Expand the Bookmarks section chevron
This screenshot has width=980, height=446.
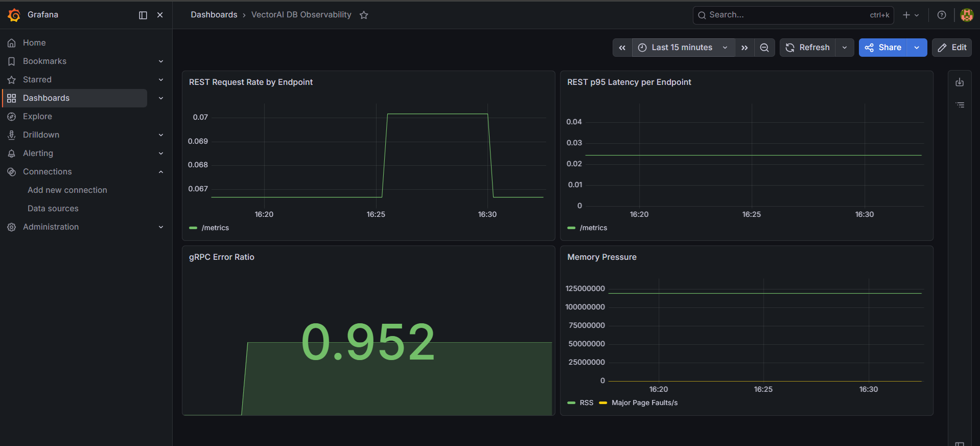tap(161, 61)
